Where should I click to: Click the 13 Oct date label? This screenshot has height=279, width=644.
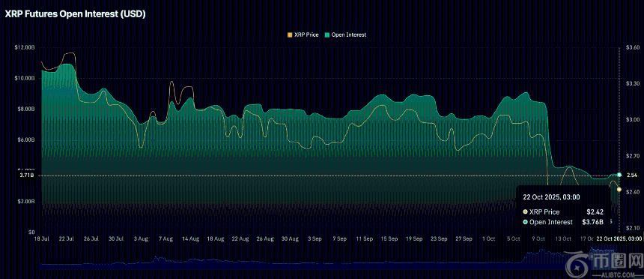click(x=563, y=238)
